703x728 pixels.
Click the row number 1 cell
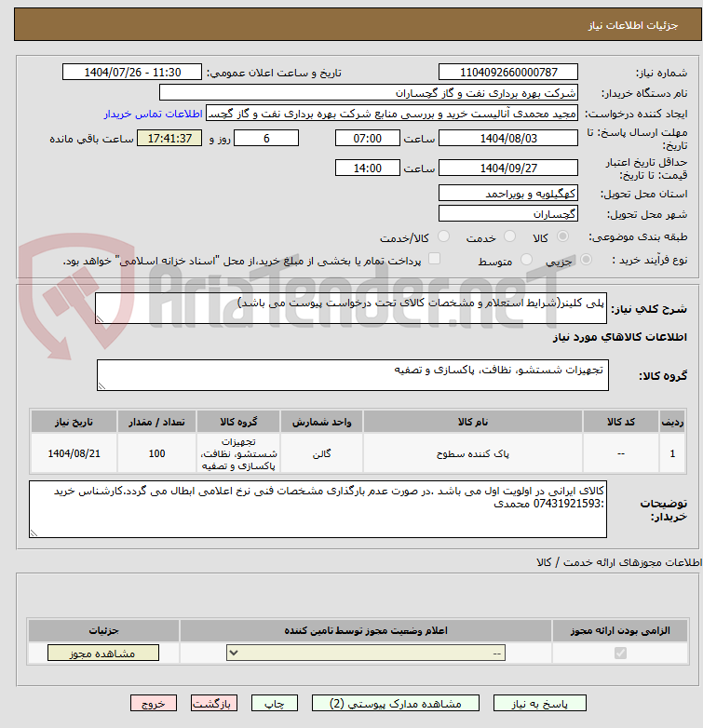click(x=672, y=453)
